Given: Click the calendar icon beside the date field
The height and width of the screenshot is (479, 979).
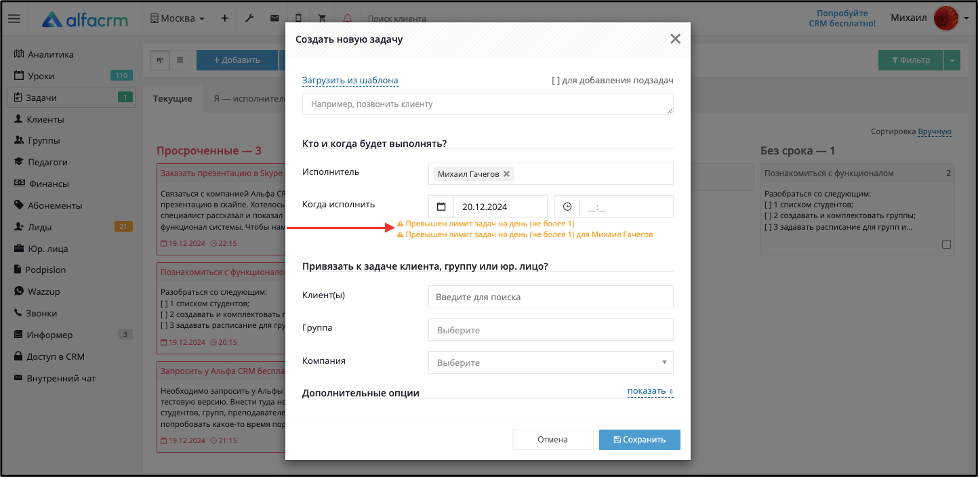Looking at the screenshot, I should pos(441,207).
